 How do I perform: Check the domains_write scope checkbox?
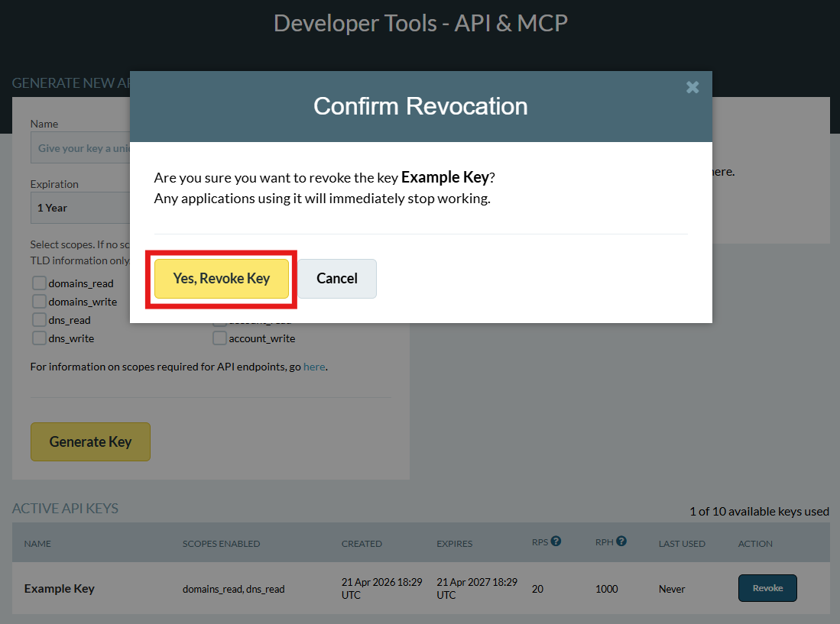[x=39, y=302]
